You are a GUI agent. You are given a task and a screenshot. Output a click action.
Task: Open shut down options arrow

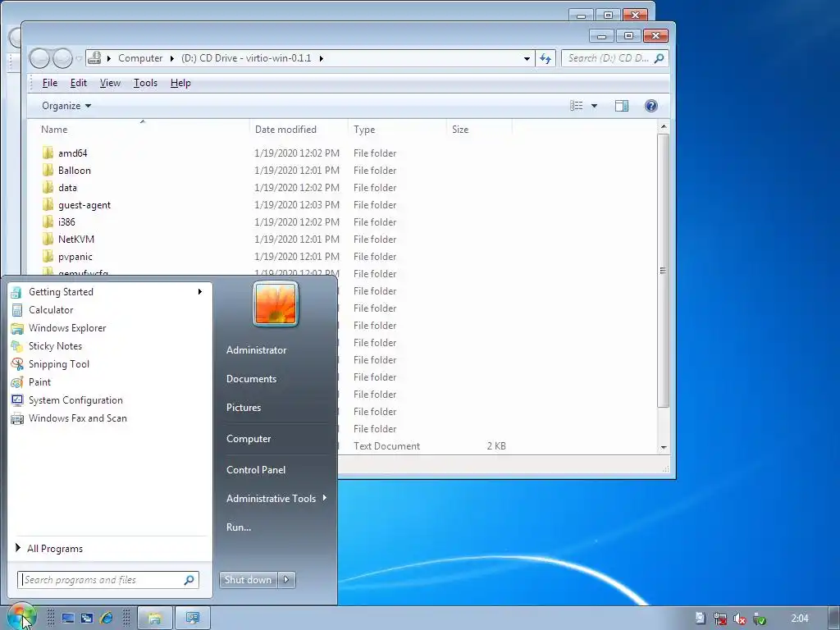286,580
